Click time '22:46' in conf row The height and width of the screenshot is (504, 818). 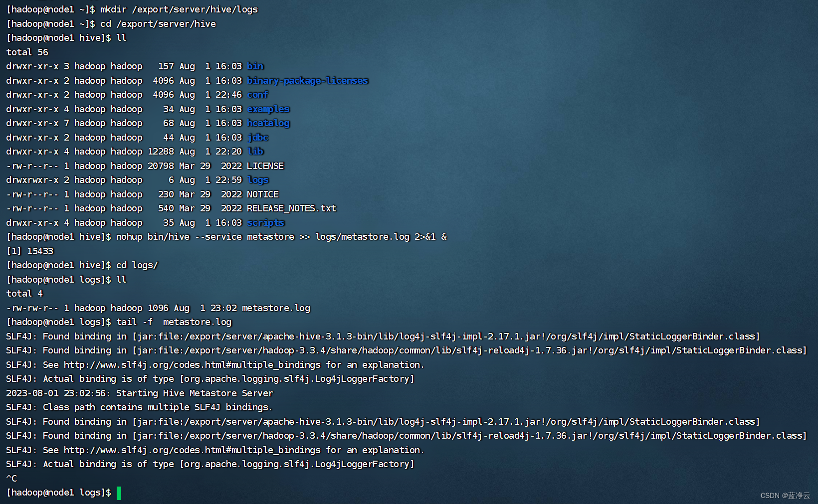click(228, 95)
